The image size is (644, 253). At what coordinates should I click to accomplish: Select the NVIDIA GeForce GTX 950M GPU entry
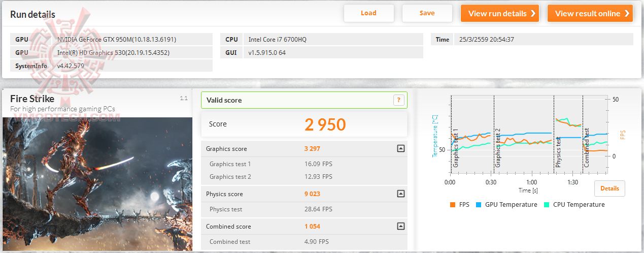tap(117, 39)
